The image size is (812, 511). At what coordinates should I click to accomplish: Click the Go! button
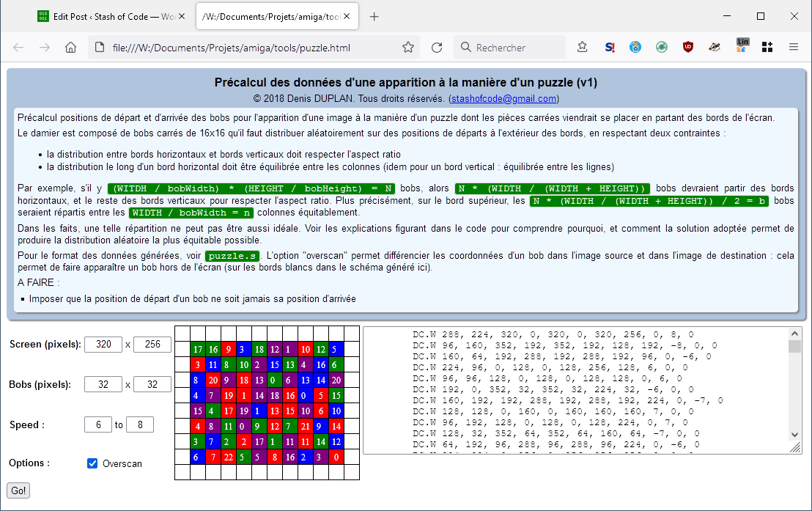18,490
